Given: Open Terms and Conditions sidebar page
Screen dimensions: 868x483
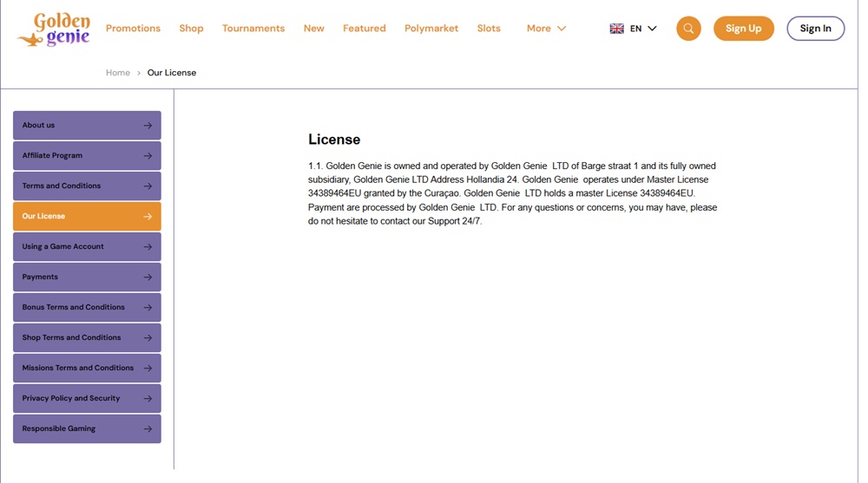Looking at the screenshot, I should coord(87,186).
